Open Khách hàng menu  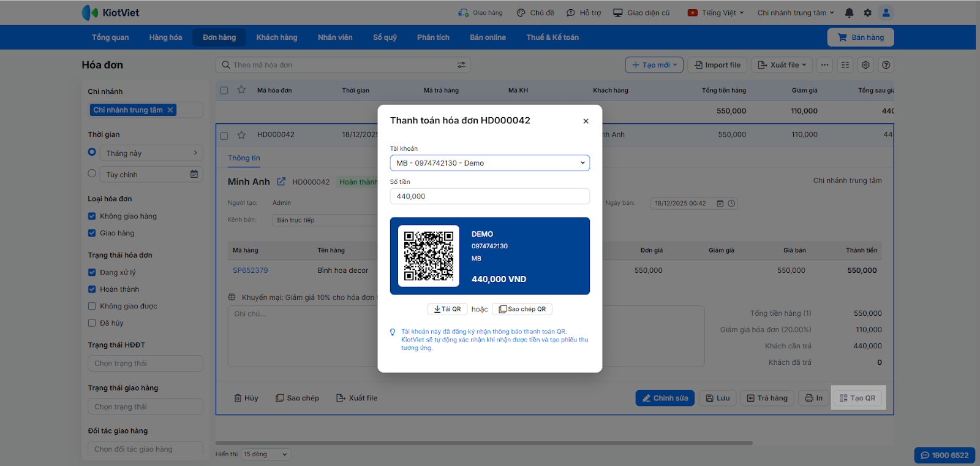pyautogui.click(x=277, y=37)
